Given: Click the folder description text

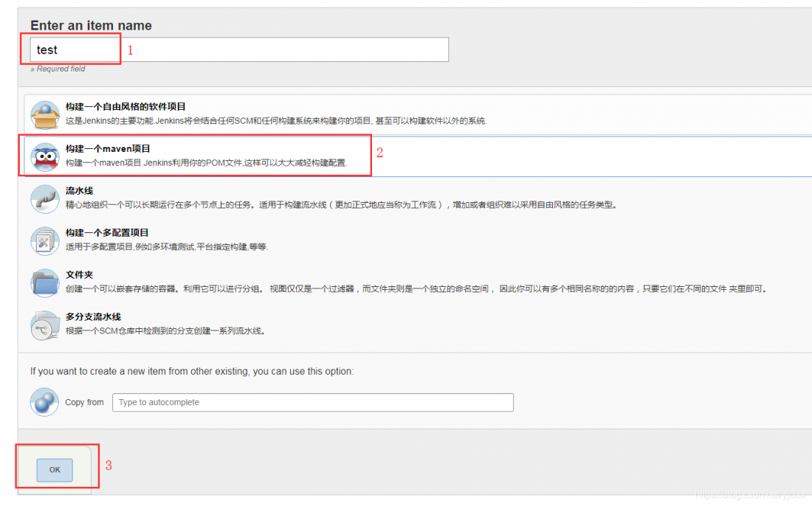Looking at the screenshot, I should 416,288.
